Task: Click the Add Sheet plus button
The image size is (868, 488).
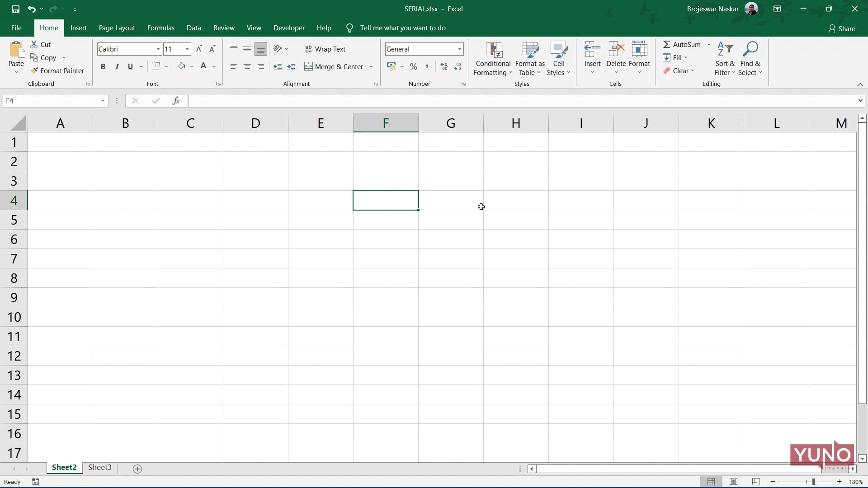Action: pyautogui.click(x=137, y=468)
